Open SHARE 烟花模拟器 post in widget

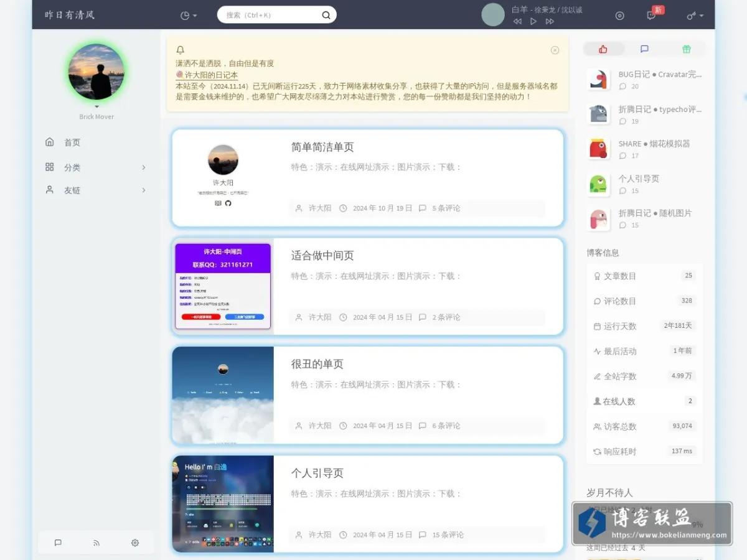654,144
